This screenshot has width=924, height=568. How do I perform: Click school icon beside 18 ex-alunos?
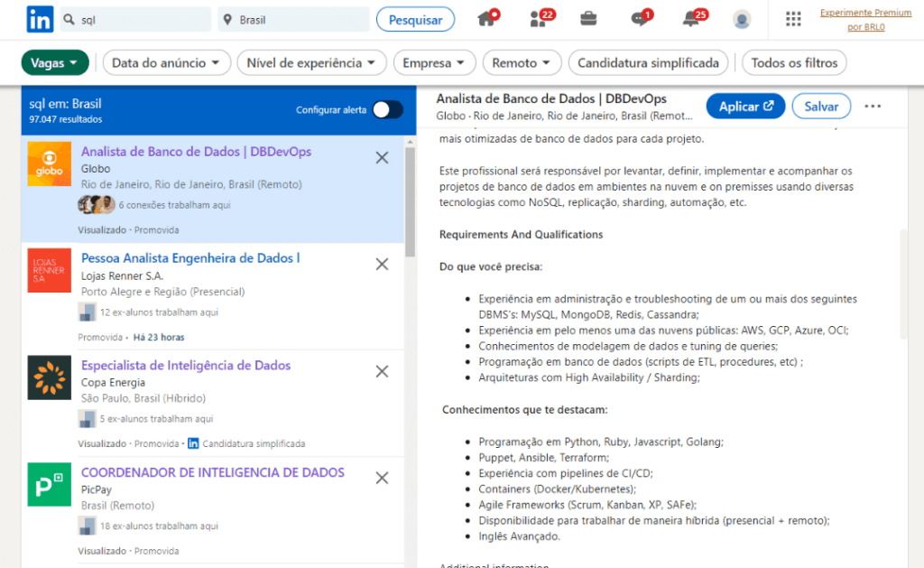click(x=88, y=526)
